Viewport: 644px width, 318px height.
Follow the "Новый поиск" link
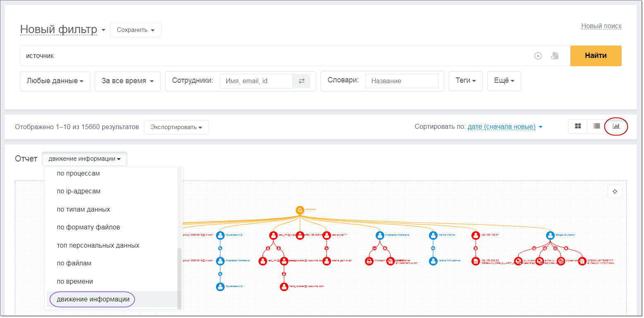(x=601, y=26)
